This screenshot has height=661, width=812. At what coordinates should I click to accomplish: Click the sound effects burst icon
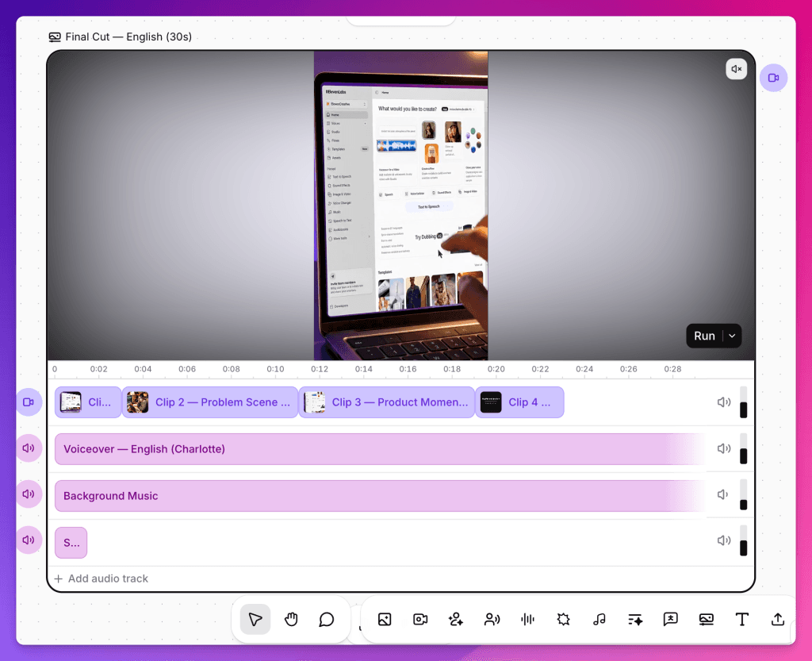pos(563,619)
